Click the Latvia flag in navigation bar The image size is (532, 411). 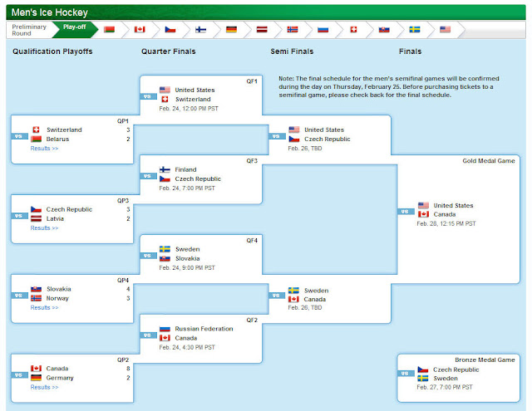[x=261, y=29]
